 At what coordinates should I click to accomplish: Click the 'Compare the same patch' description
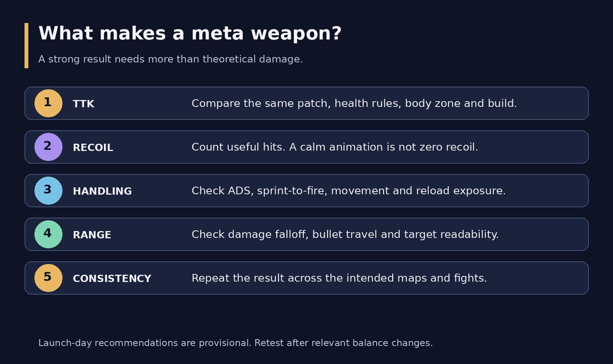pyautogui.click(x=354, y=104)
